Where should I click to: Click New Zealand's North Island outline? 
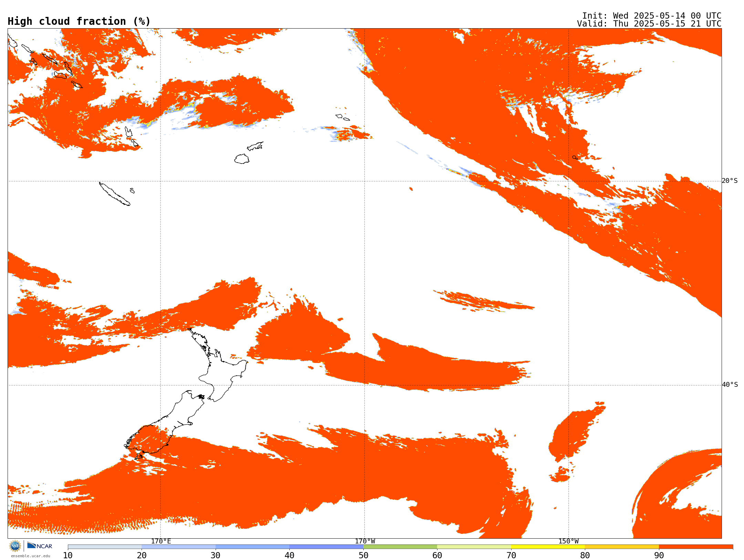[218, 365]
